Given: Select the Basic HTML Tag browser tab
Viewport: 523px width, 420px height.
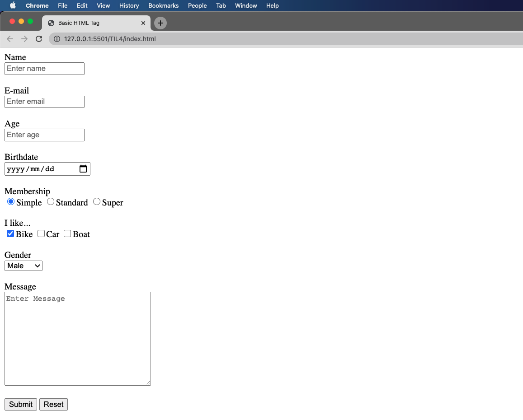Looking at the screenshot, I should (x=96, y=23).
